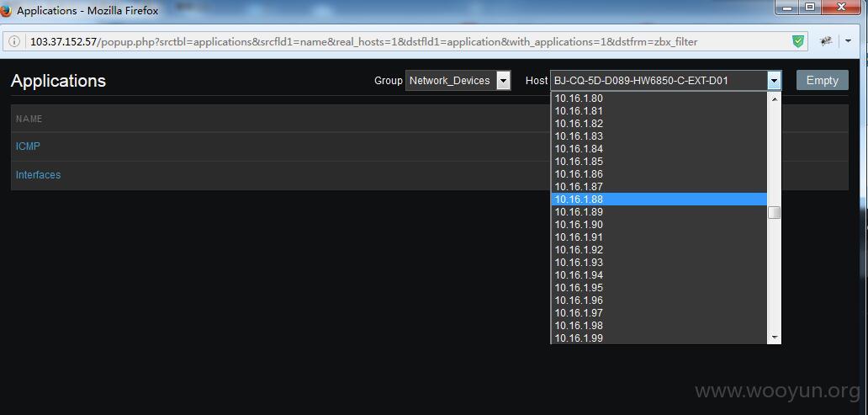868x415 pixels.
Task: Select host 10.16.1.83
Action: (x=659, y=136)
